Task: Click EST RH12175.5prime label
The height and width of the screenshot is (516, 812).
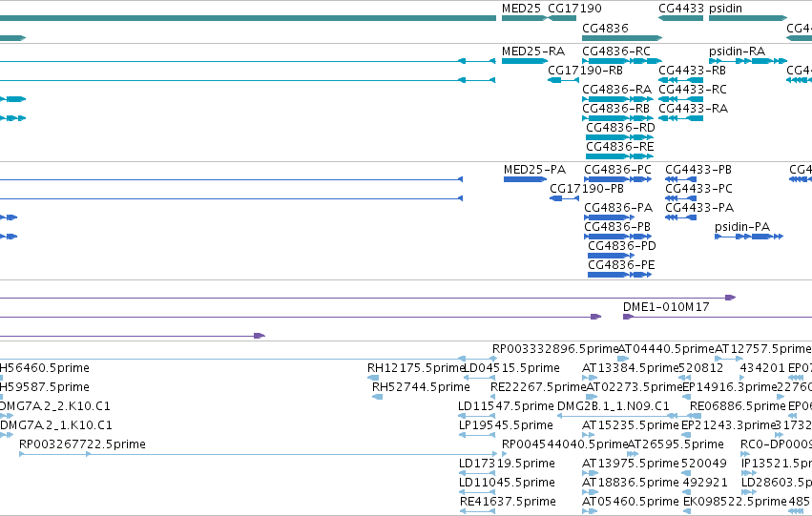Action: point(416,368)
